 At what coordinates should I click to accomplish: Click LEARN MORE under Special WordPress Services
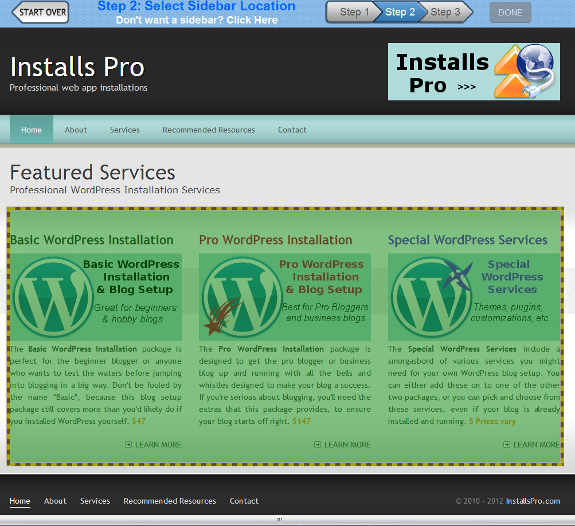click(531, 445)
